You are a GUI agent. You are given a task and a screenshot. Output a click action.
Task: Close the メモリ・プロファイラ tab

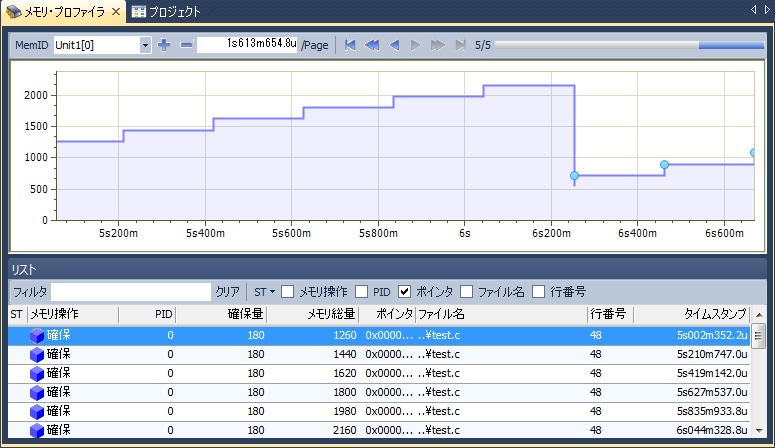116,11
